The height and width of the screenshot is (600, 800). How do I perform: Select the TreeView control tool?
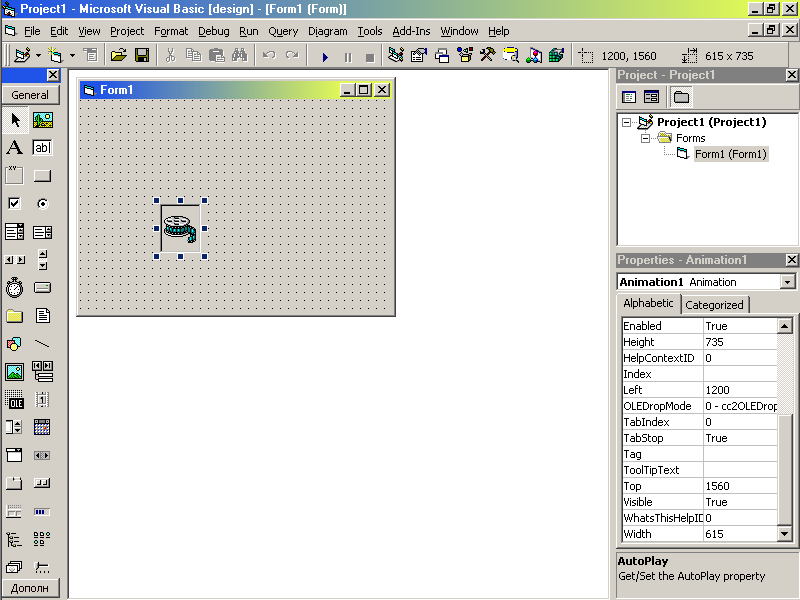[x=15, y=539]
